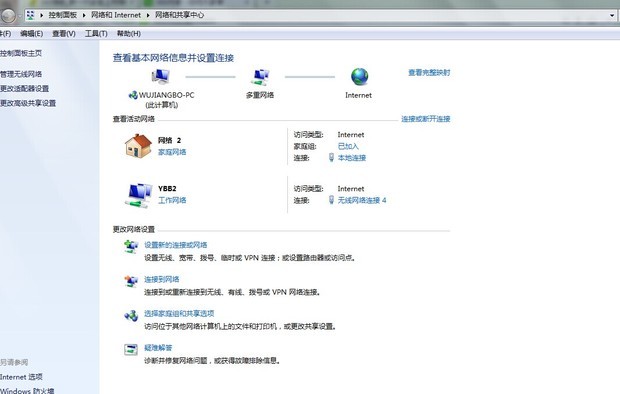The height and width of the screenshot is (394, 620).
Task: Click the 选择家庭组和共享选项 link
Action: pos(179,313)
